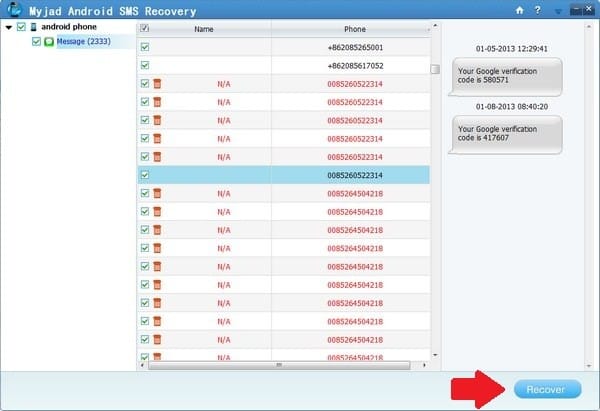600x411 pixels.
Task: Sort by the Name column header
Action: (204, 29)
